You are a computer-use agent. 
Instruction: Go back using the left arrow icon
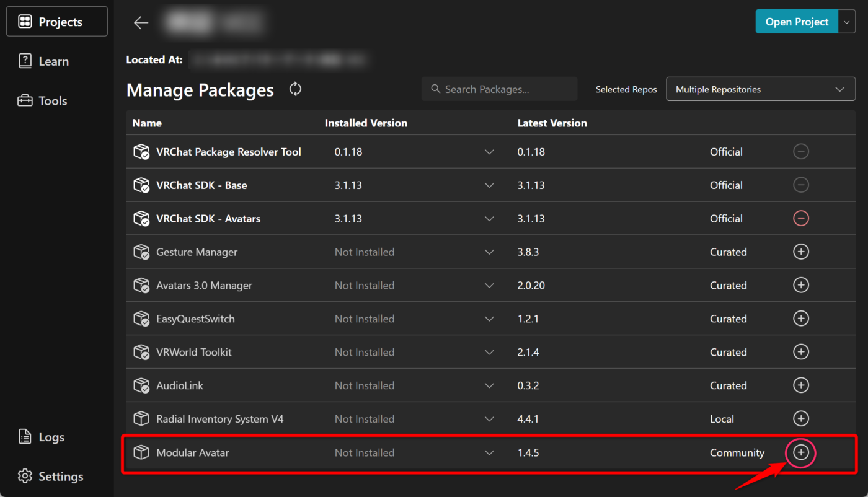point(141,23)
